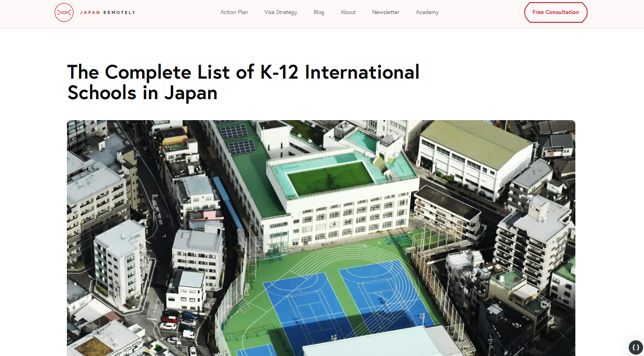Open the Blog page from the navigation bar
The width and height of the screenshot is (644, 356).
pyautogui.click(x=319, y=12)
